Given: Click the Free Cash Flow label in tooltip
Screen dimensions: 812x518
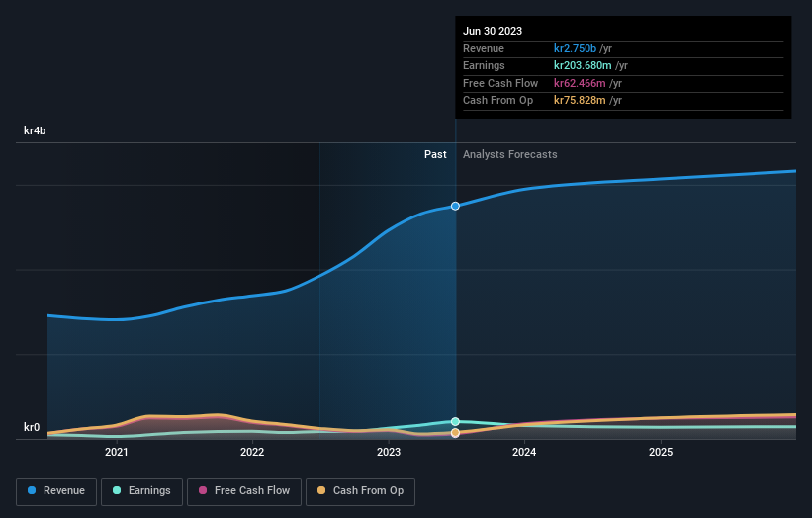Looking at the screenshot, I should [500, 83].
